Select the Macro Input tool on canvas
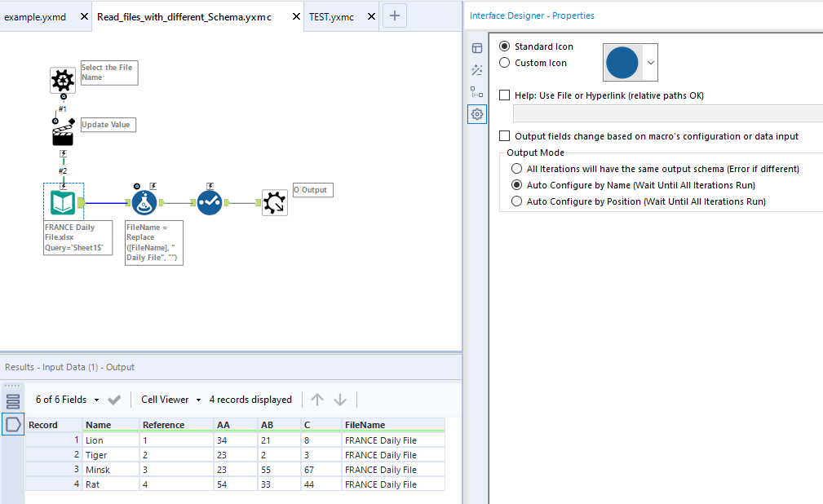The image size is (823, 504). click(x=62, y=81)
